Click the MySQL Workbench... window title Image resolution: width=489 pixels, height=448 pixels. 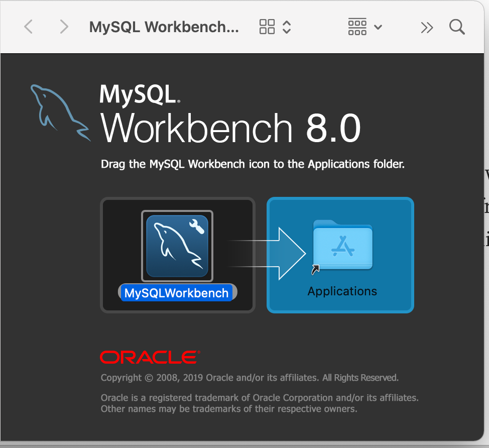[x=164, y=27]
